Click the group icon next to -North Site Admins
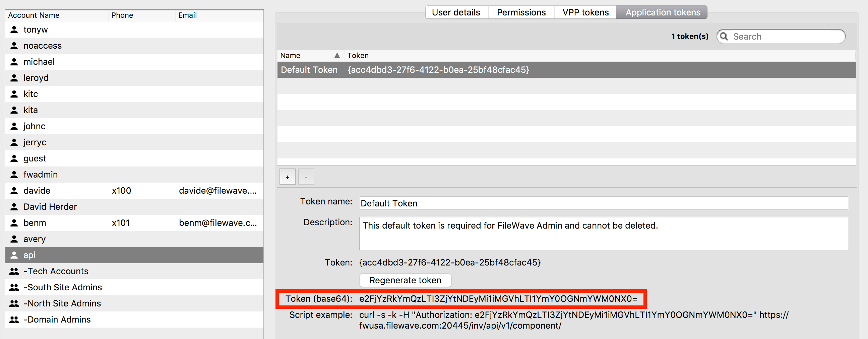Image resolution: width=868 pixels, height=339 pixels. coord(14,303)
